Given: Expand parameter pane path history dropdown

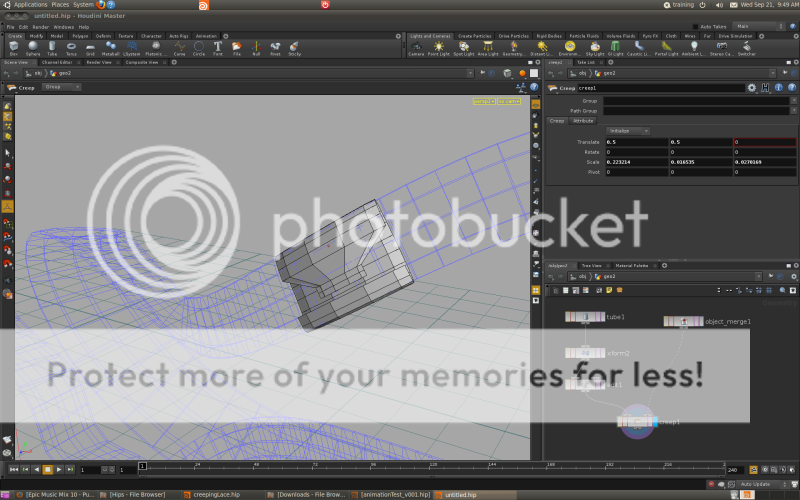Looking at the screenshot, I should [772, 73].
